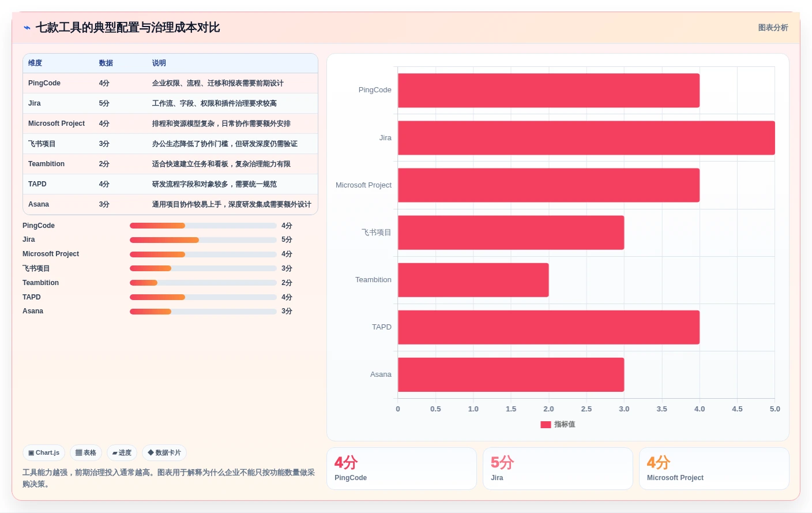Click description 研发流程字段和对象较多，需要统一规范
The height and width of the screenshot is (513, 812).
[215, 184]
